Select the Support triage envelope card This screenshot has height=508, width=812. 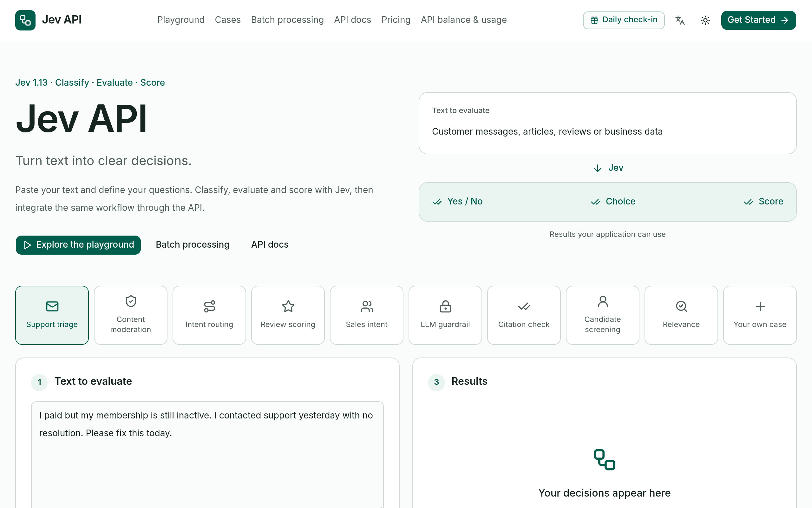[x=52, y=315]
